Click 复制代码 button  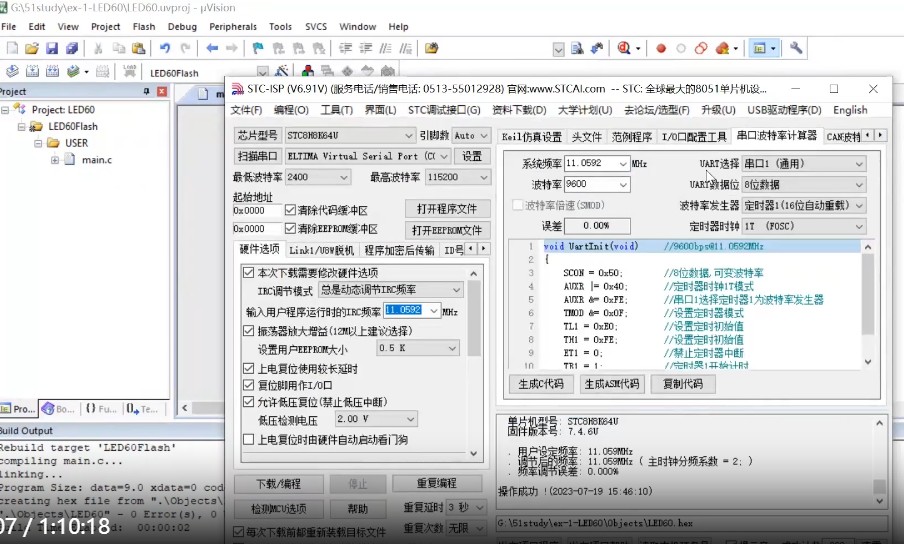point(683,384)
